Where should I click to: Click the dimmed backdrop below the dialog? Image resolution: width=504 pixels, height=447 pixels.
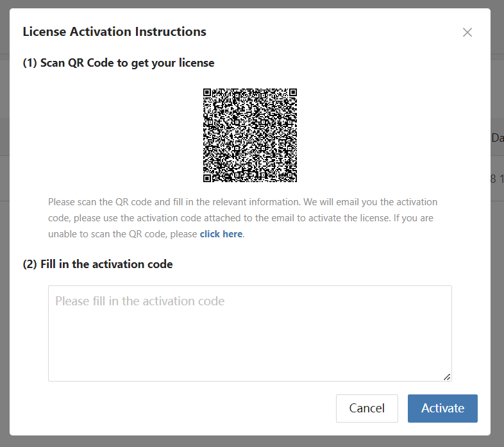pyautogui.click(x=252, y=442)
